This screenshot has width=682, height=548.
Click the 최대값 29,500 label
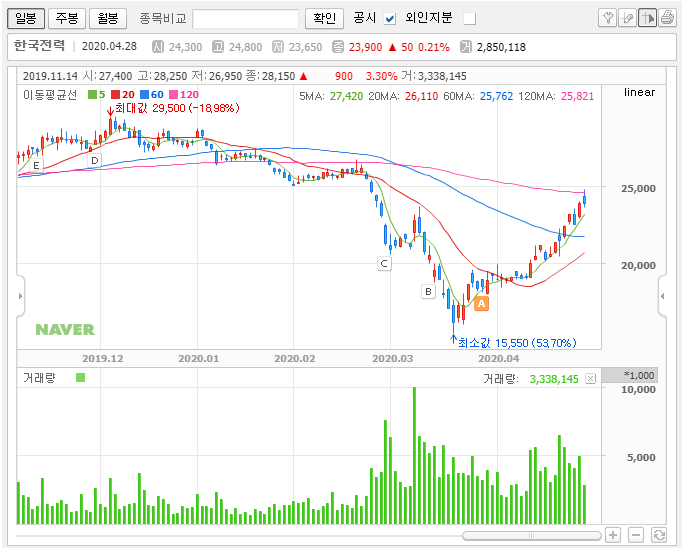pyautogui.click(x=177, y=108)
